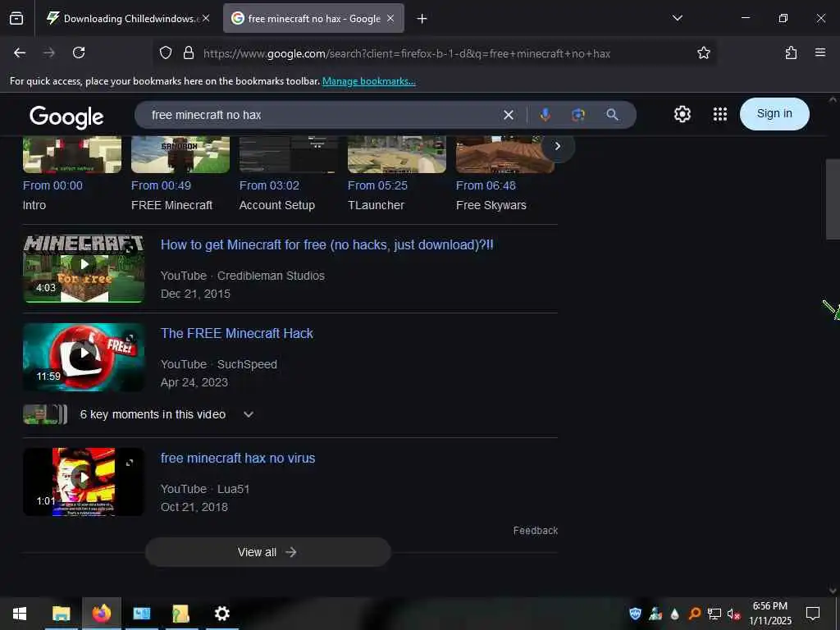This screenshot has width=840, height=630.
Task: Open File Explorer from the taskbar
Action: (61, 614)
